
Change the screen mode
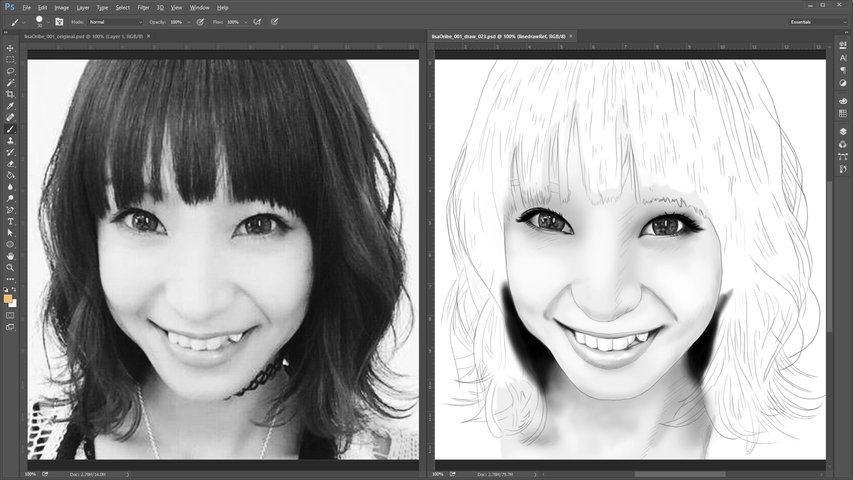click(x=10, y=327)
